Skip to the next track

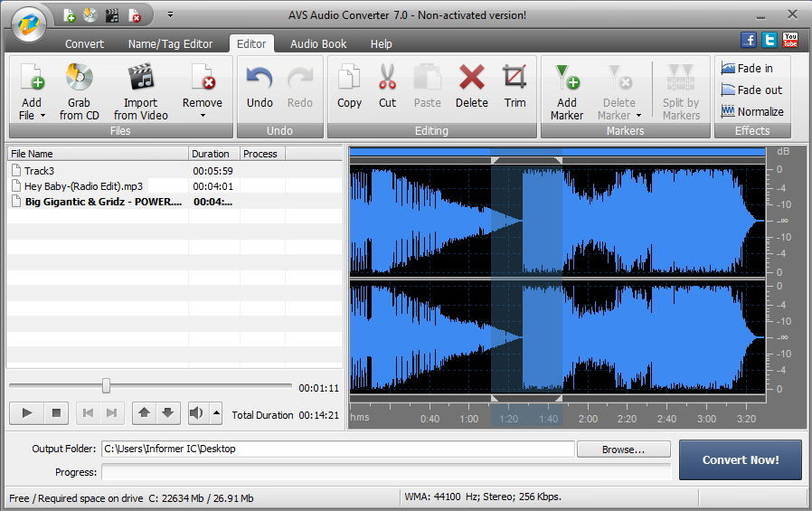pyautogui.click(x=111, y=412)
